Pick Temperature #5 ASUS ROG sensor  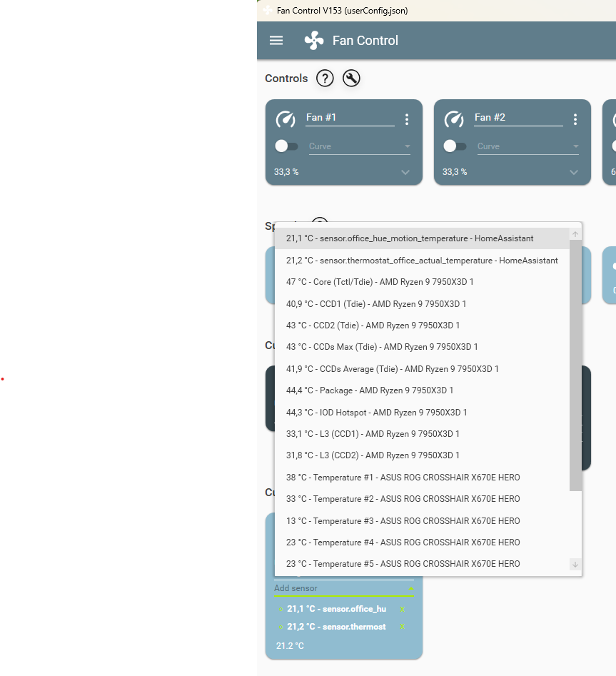click(422, 565)
